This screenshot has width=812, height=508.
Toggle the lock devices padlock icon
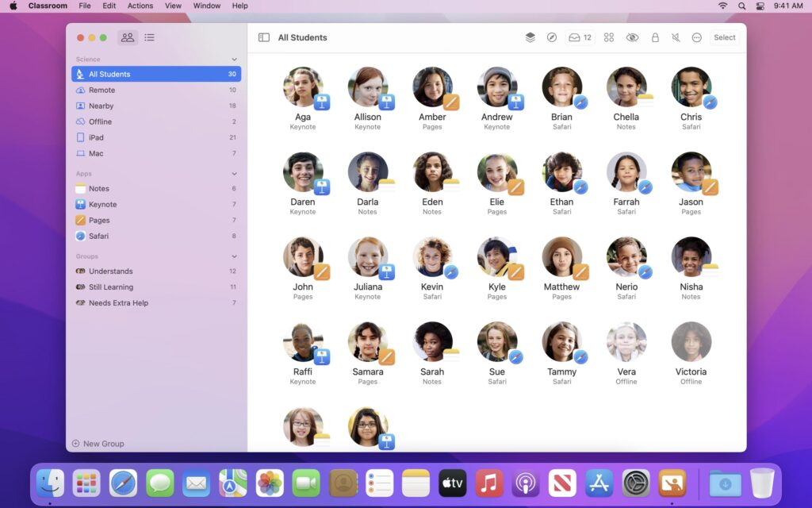tap(655, 37)
